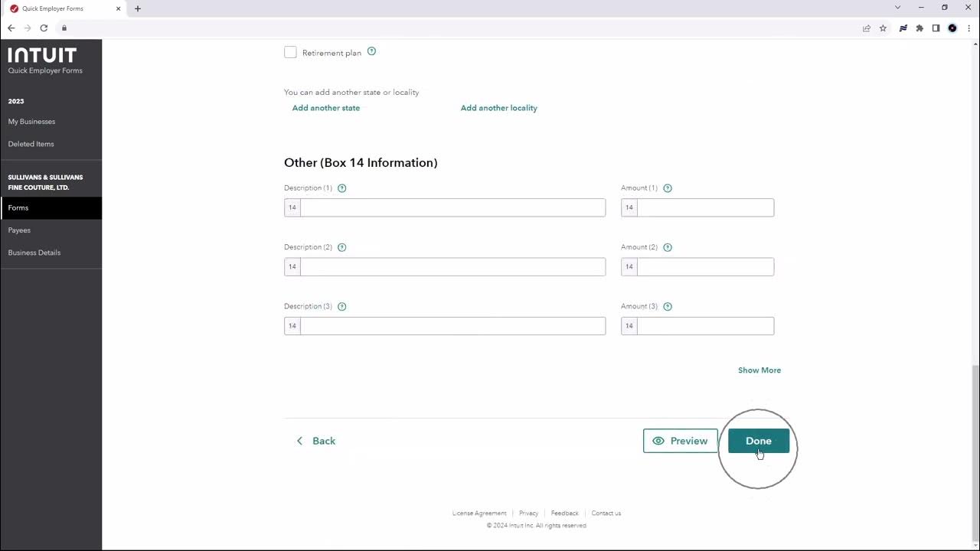Viewport: 980px width, 551px height.
Task: Check the Retirement plan checkbox
Action: tap(290, 52)
